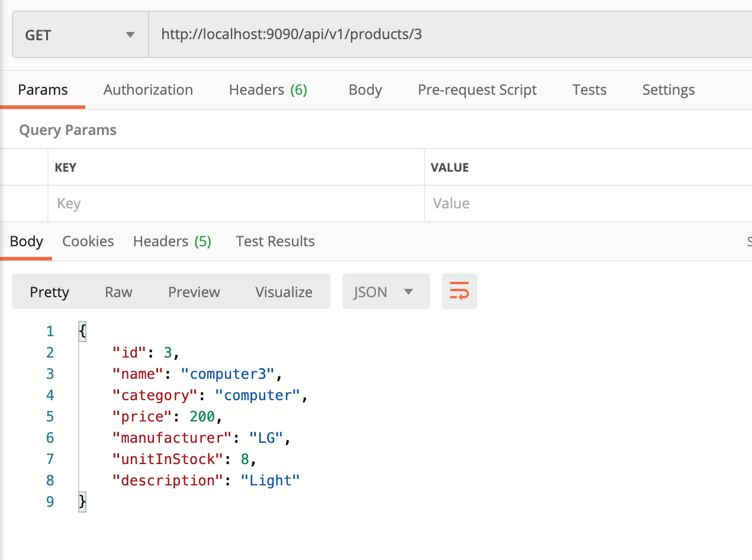
Task: Toggle the word wrap icon button
Action: (x=459, y=291)
